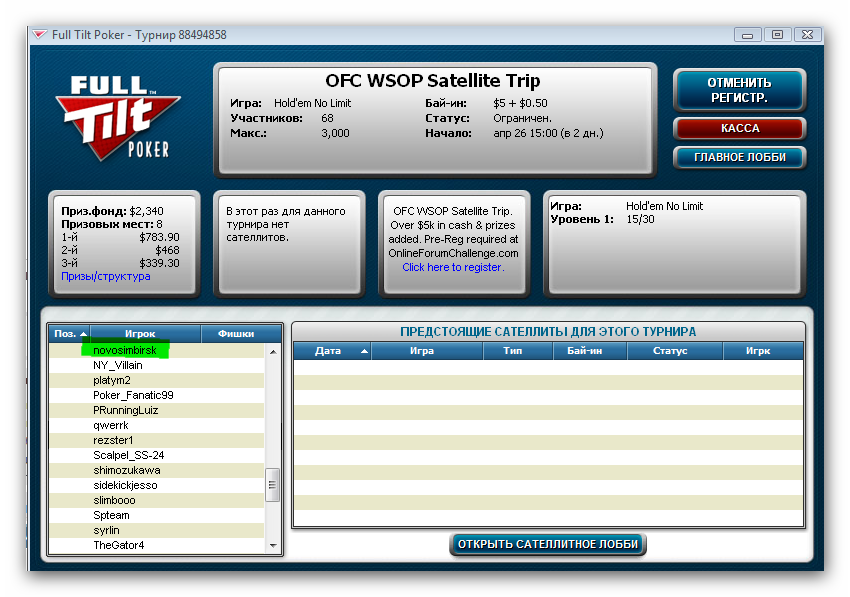The height and width of the screenshot is (597, 850).
Task: Click the Уровень 1 blinds value 15/30
Action: click(x=640, y=220)
